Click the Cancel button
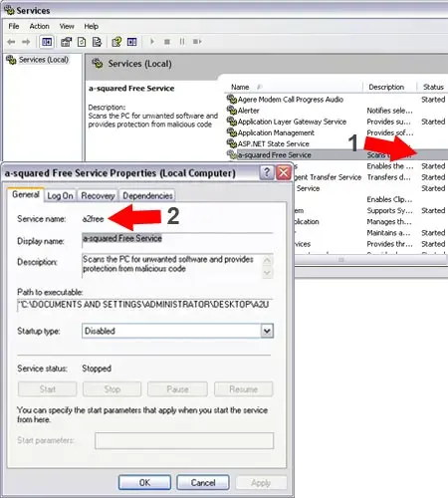 [203, 482]
